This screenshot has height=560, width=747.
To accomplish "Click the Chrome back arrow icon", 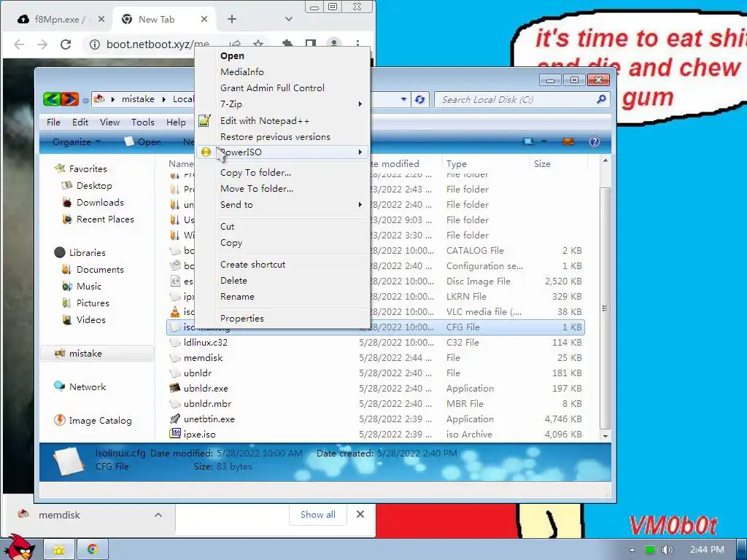I will pyautogui.click(x=19, y=44).
